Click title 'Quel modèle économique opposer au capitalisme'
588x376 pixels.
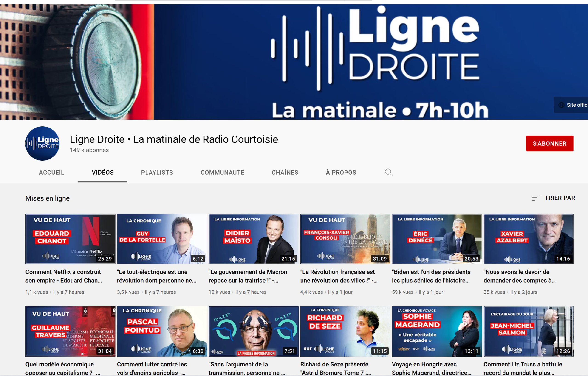(62, 368)
